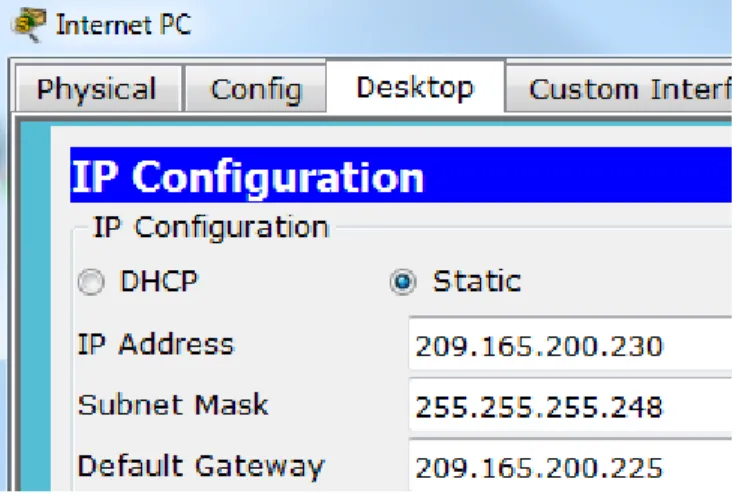Viewport: 739px width, 497px height.
Task: Open the Config tab
Action: 256,89
